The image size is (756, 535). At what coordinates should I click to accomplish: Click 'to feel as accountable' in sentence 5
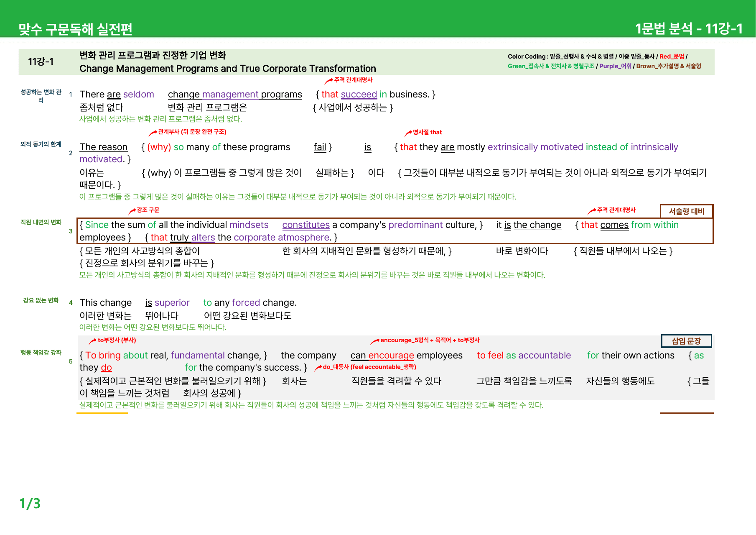pyautogui.click(x=524, y=356)
